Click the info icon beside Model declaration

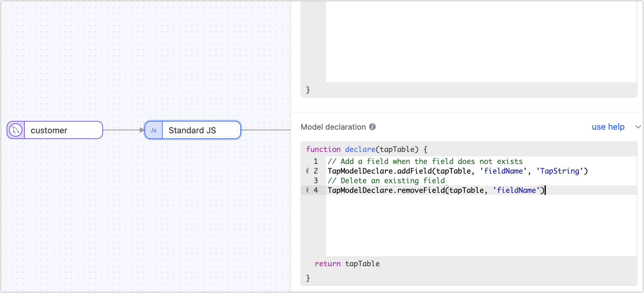tap(372, 127)
